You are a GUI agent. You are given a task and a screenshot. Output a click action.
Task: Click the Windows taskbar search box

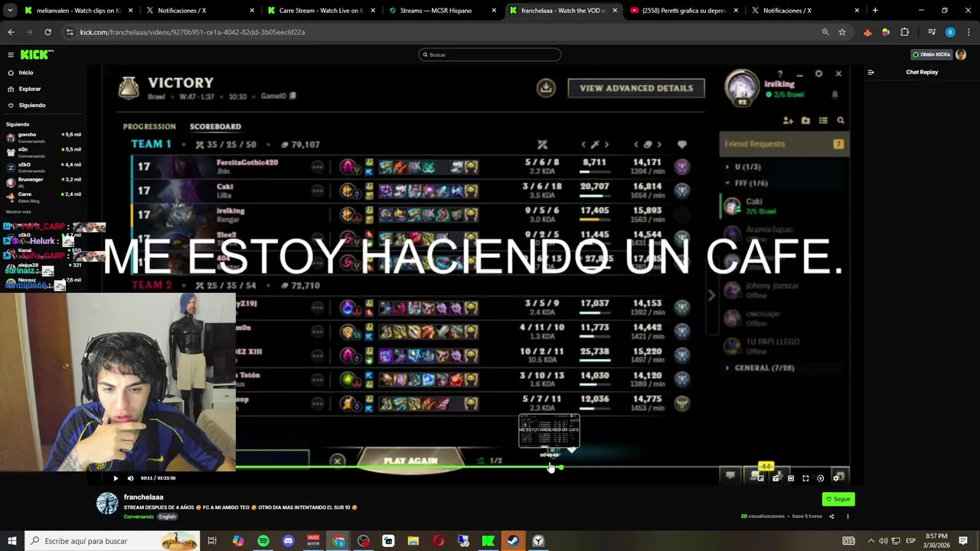coord(112,541)
